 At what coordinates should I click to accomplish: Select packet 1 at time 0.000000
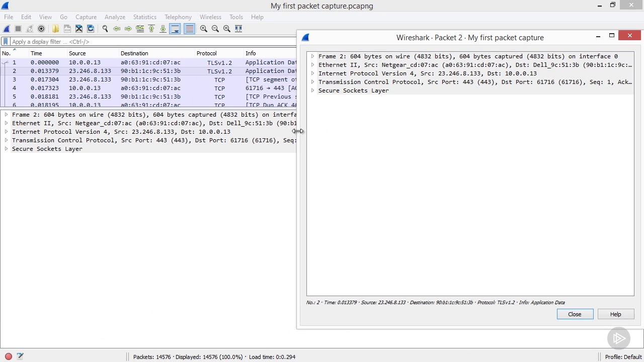[x=148, y=62]
